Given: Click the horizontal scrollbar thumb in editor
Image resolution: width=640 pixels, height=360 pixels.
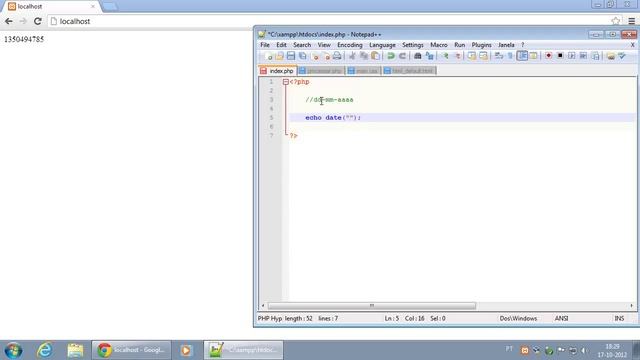Looking at the screenshot, I should pyautogui.click(x=371, y=306).
